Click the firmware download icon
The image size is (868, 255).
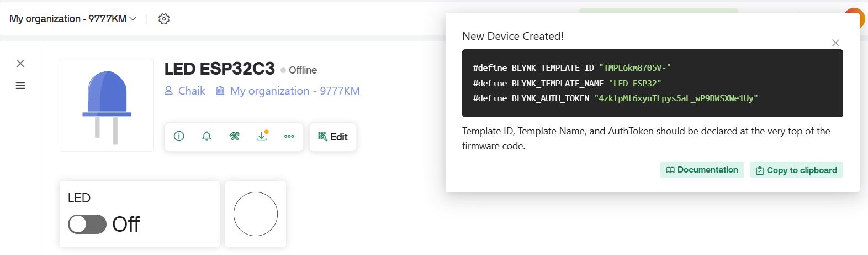click(262, 136)
